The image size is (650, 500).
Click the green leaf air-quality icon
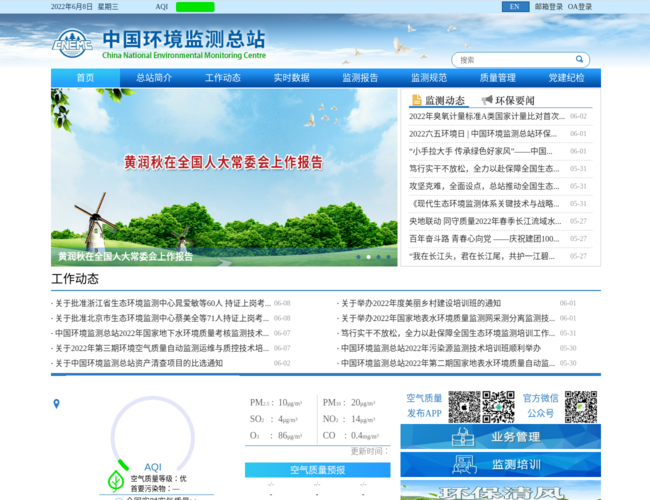click(x=116, y=481)
